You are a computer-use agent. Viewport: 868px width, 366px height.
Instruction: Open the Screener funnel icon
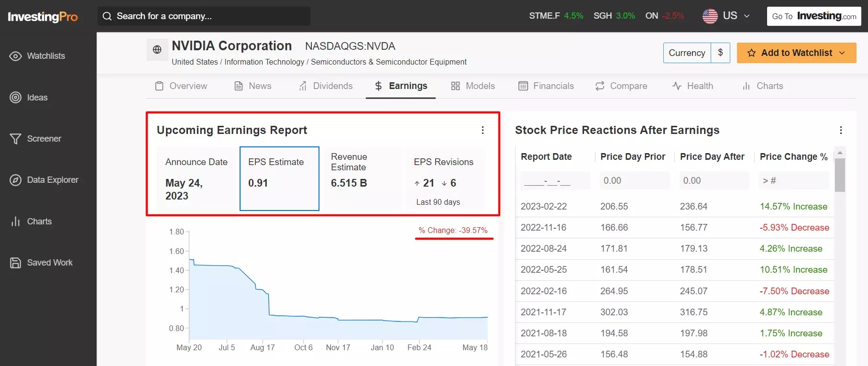tap(15, 139)
